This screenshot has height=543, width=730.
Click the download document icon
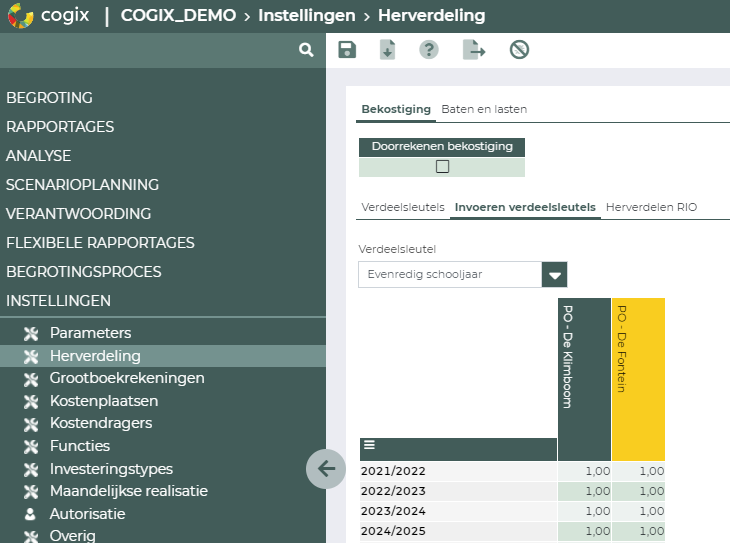[x=387, y=49]
